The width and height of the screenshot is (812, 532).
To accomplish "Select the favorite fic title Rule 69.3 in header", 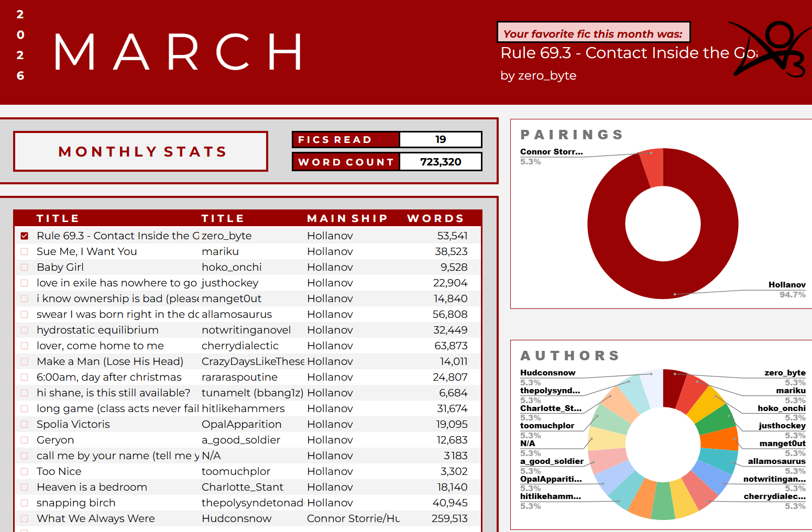I will click(629, 53).
